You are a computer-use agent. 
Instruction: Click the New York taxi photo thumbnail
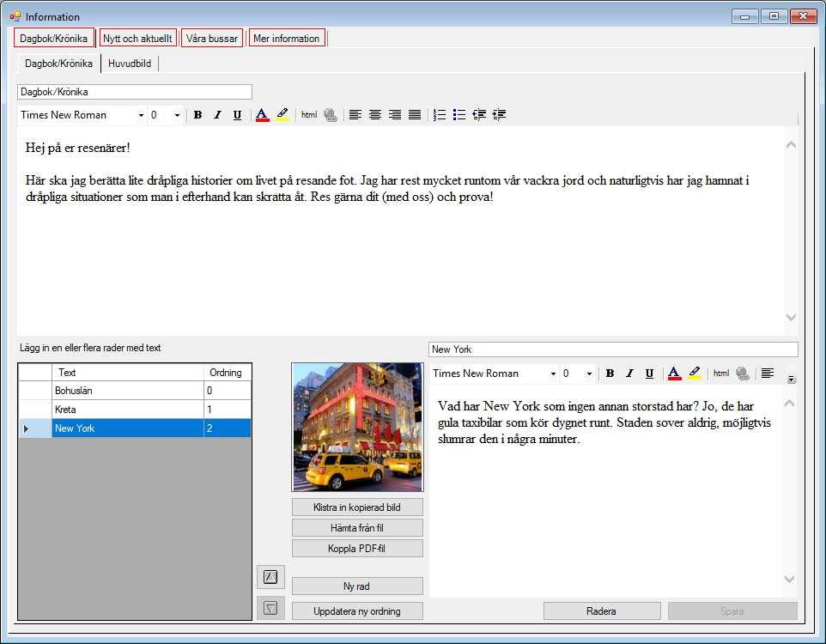[x=358, y=428]
